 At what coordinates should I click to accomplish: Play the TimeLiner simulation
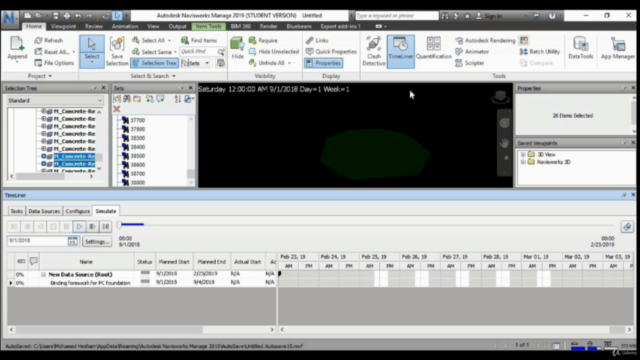(79, 227)
